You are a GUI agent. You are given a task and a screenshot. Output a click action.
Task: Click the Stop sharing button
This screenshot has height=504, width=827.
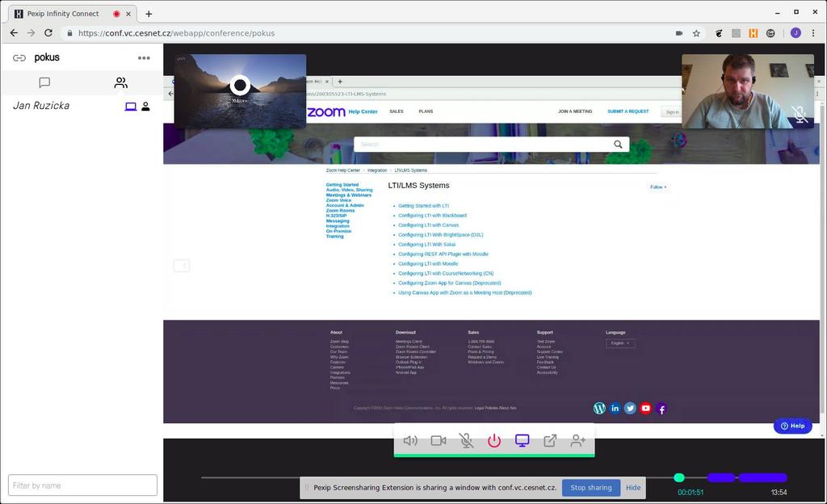(590, 488)
